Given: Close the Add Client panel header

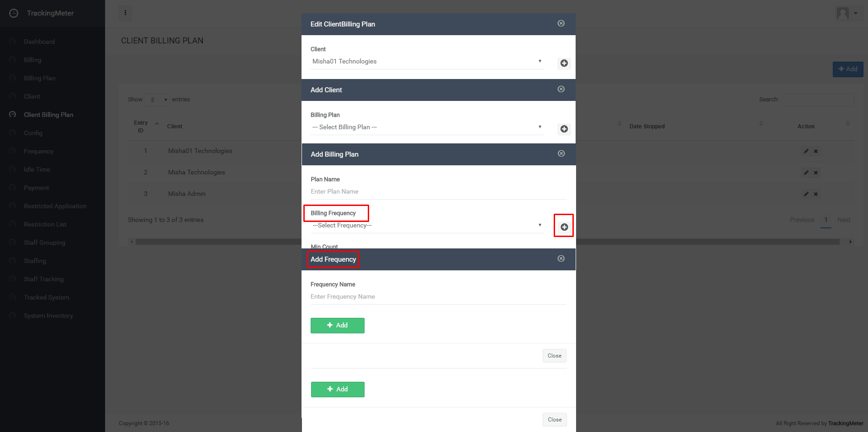Looking at the screenshot, I should click(561, 89).
